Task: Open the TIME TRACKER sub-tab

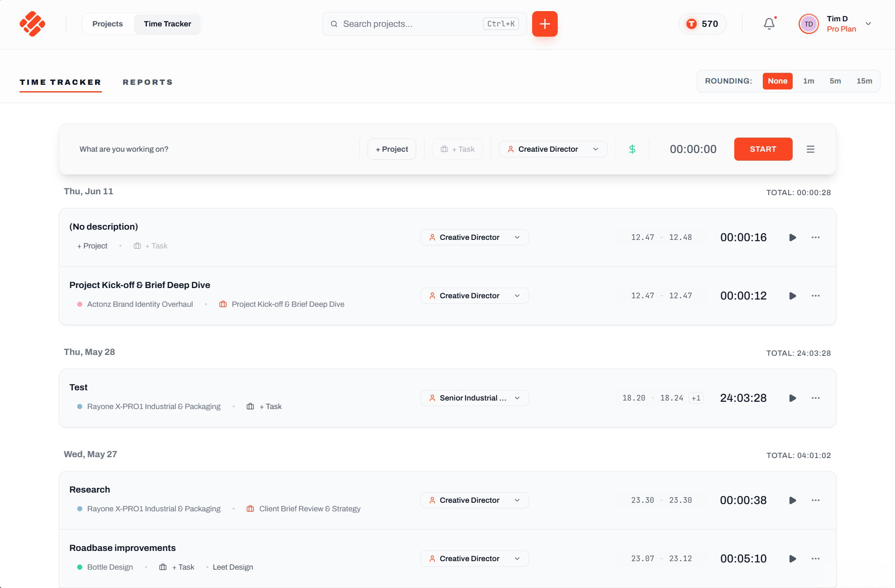Action: (x=61, y=82)
